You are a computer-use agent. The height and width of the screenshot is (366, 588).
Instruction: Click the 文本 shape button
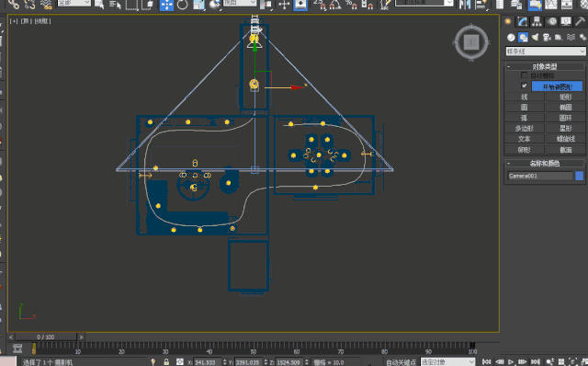point(524,139)
